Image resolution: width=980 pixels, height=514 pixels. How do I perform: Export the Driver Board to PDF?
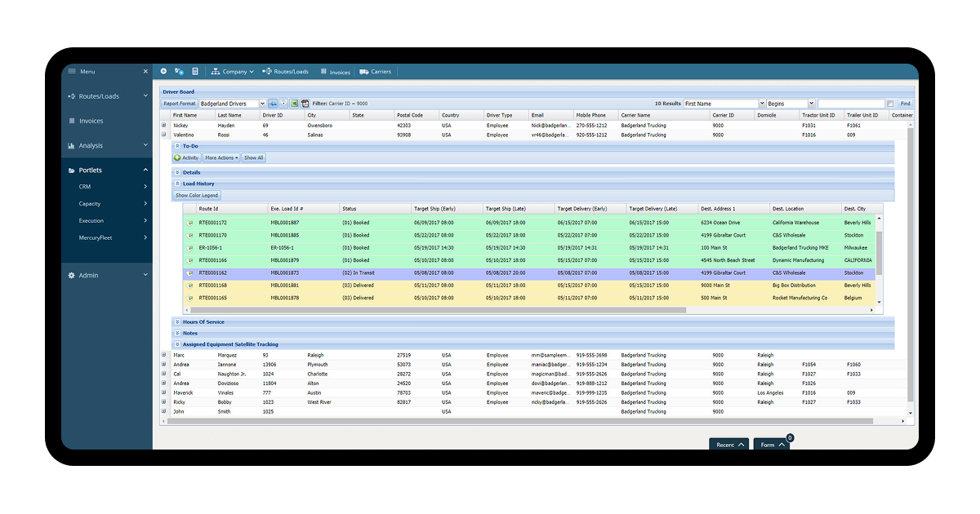(x=305, y=104)
